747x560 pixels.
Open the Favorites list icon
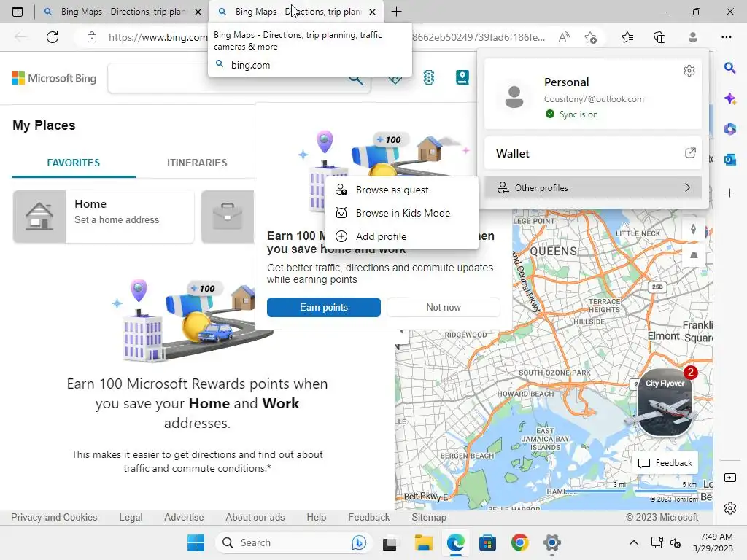[x=627, y=37]
